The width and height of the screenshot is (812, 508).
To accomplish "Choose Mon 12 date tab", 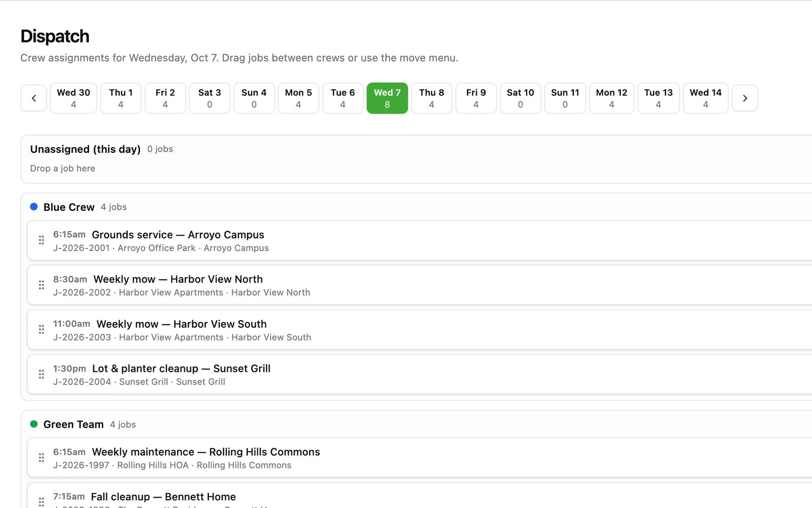I will tap(612, 98).
